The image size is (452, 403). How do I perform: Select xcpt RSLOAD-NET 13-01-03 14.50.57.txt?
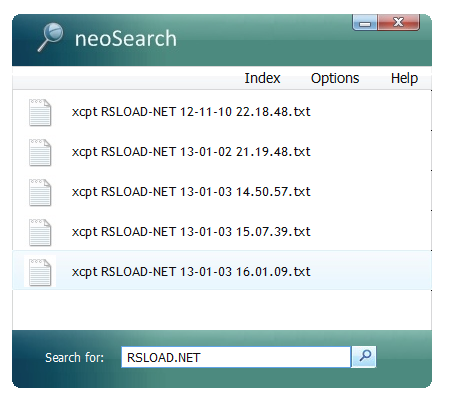pyautogui.click(x=222, y=190)
